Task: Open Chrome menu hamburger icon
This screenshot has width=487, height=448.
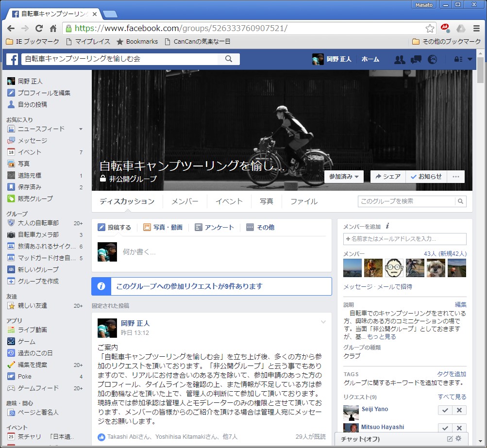Action: pos(476,29)
